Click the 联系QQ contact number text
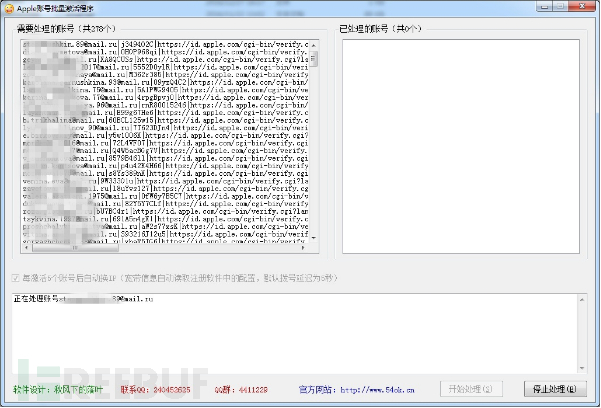 point(155,390)
